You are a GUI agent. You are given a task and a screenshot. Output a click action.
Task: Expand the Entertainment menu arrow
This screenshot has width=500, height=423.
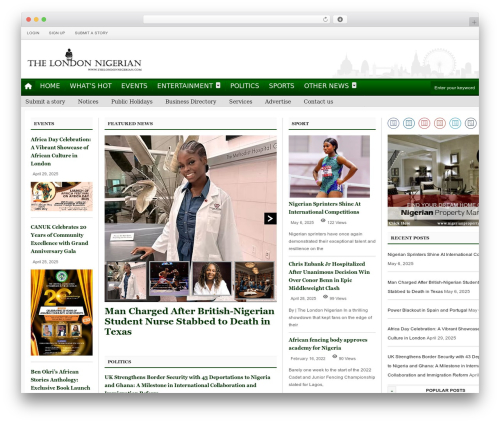coord(218,85)
